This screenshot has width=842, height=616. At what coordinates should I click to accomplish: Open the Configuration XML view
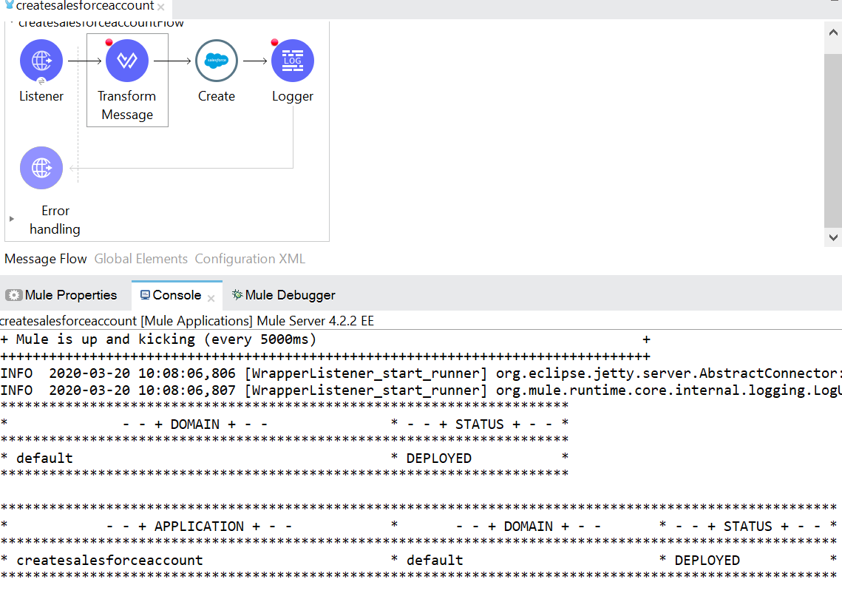(x=250, y=259)
